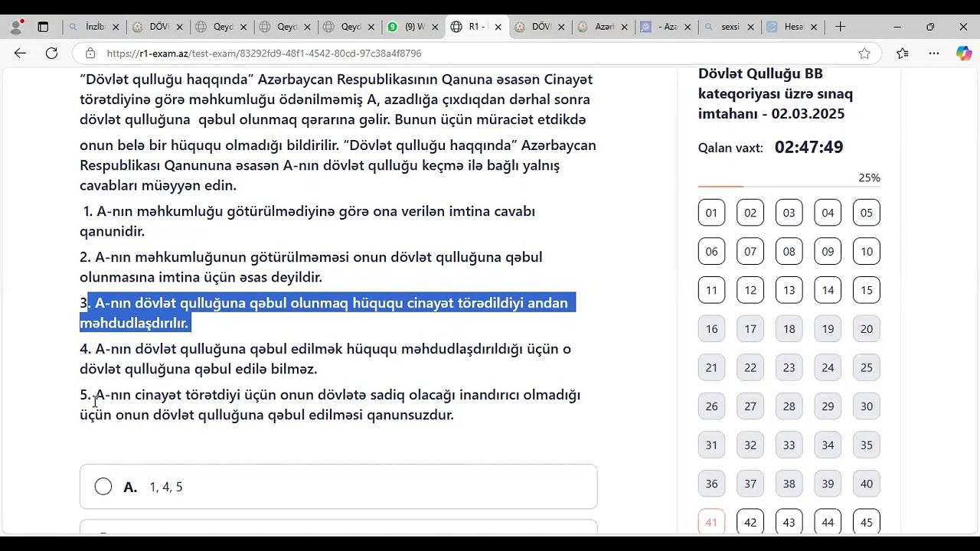Select answer option A radio button

[103, 487]
